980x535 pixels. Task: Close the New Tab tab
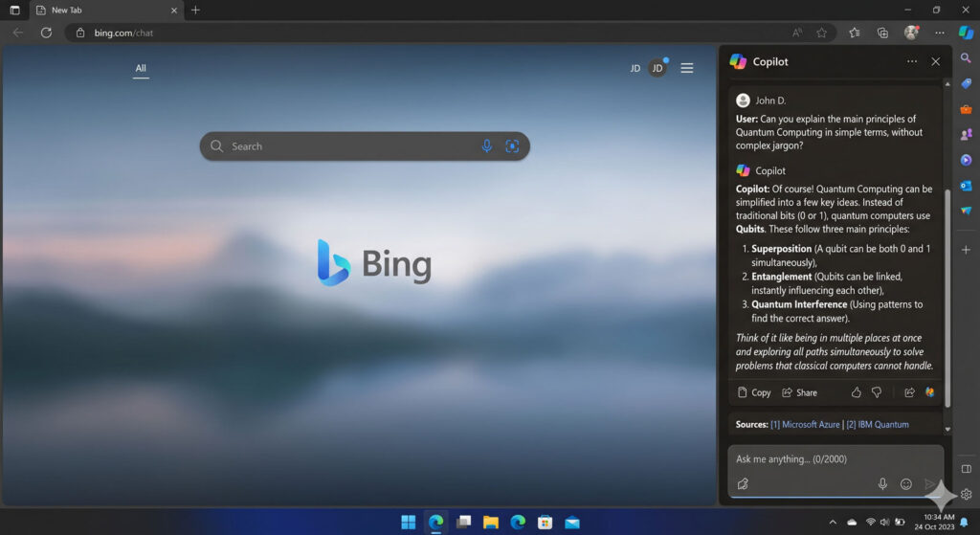coord(174,10)
